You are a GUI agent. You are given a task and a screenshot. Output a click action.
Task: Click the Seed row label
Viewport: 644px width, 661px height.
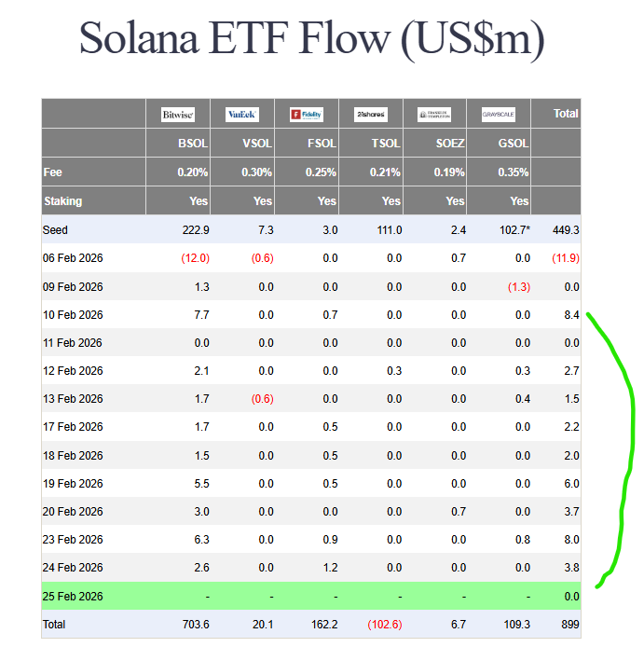tap(55, 230)
